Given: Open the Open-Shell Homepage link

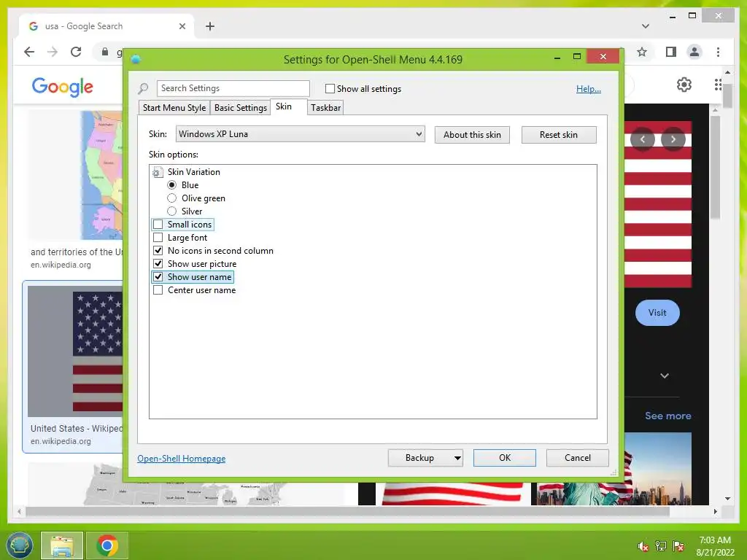Looking at the screenshot, I should [182, 458].
